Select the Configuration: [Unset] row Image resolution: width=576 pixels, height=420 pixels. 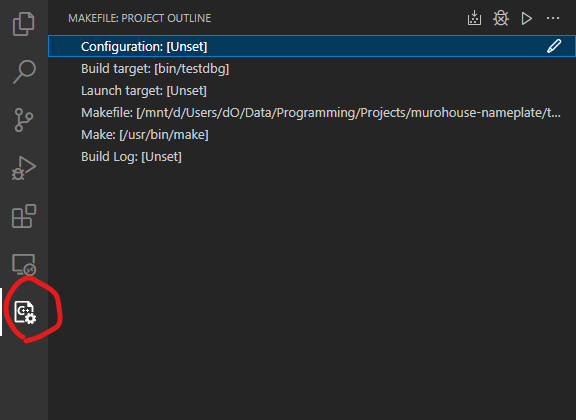(x=312, y=46)
